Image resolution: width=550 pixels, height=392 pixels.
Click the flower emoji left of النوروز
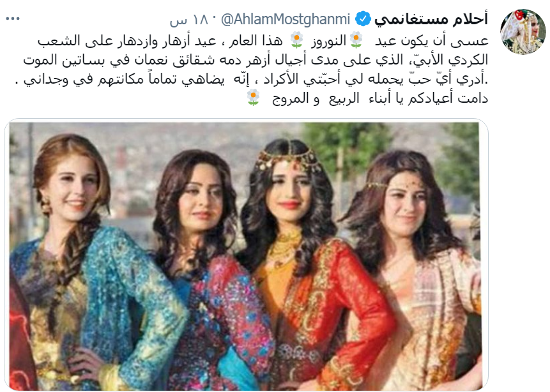[297, 40]
